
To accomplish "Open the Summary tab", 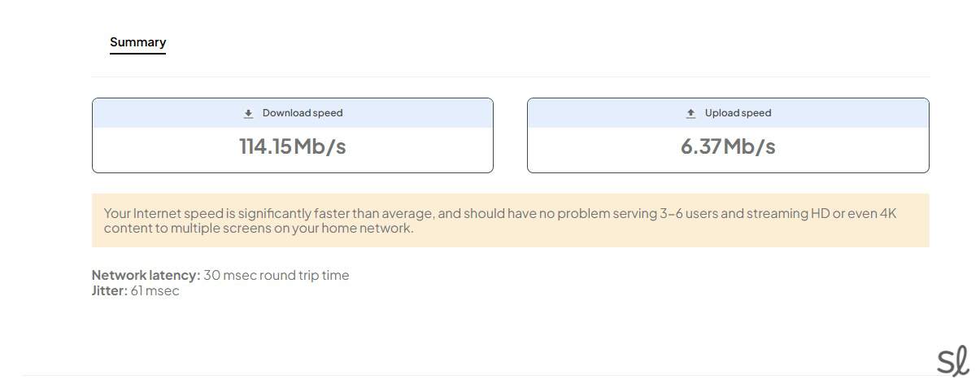I will coord(137,42).
